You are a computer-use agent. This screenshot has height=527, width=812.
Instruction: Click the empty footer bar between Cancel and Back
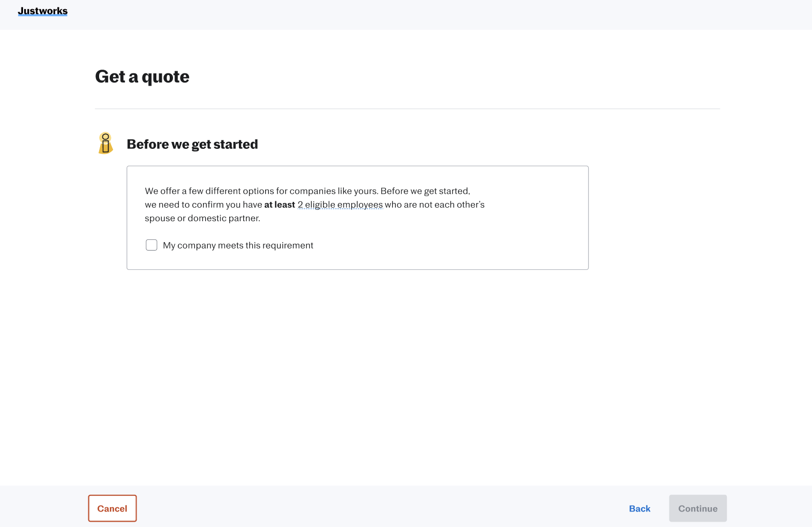[x=375, y=508]
